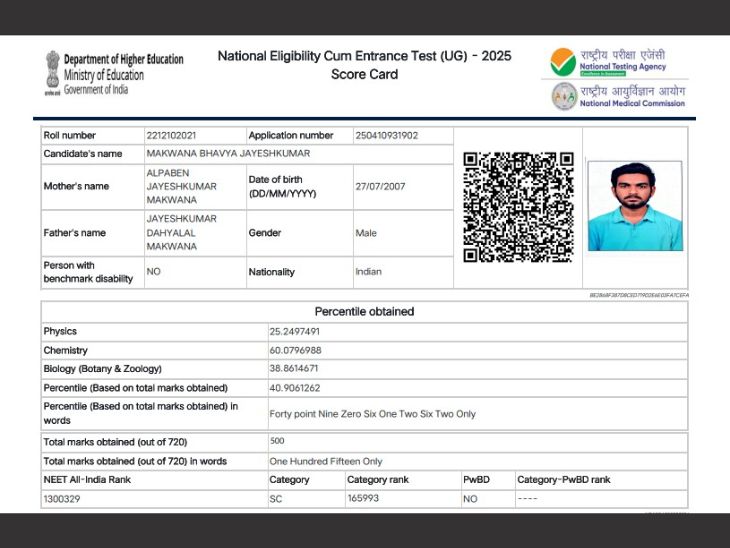The width and height of the screenshot is (730, 548).
Task: Select the Biology percentile 38.8614671
Action: tap(294, 369)
